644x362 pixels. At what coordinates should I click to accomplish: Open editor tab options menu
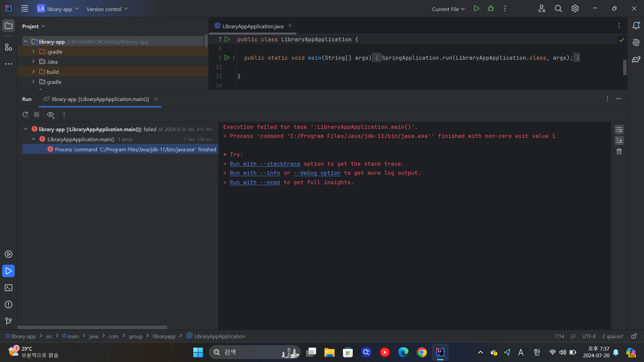tap(619, 26)
